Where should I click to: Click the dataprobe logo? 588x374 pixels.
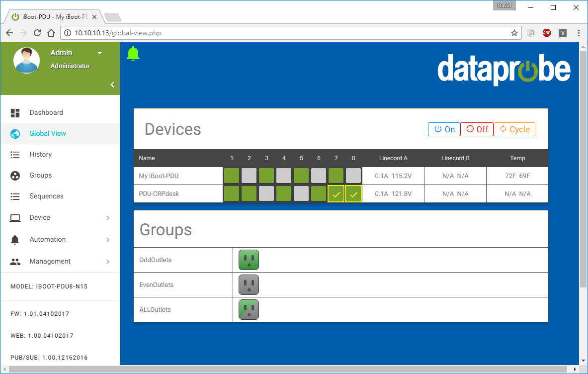(504, 70)
